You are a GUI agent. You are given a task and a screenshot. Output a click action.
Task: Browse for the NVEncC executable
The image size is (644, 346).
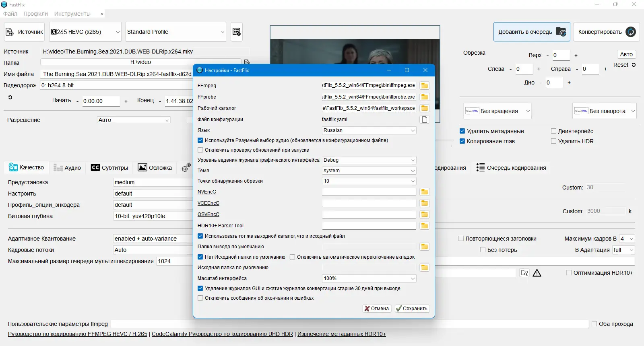pyautogui.click(x=424, y=192)
